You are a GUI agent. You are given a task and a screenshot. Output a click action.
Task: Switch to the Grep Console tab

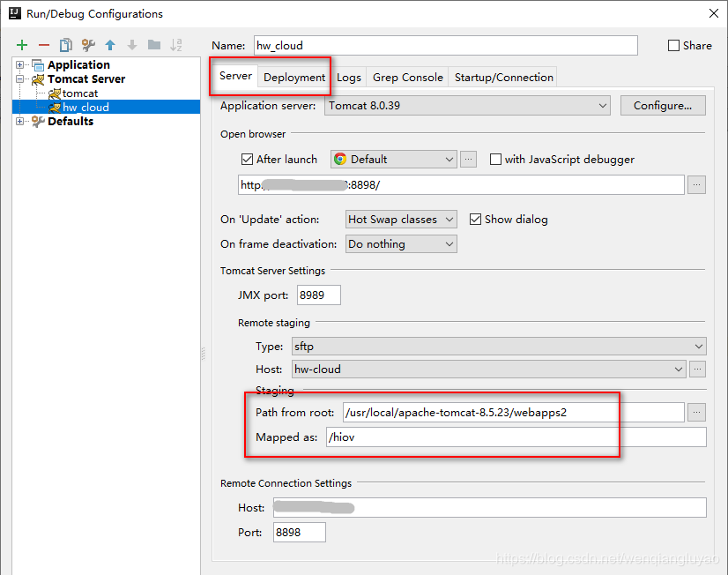click(x=408, y=77)
